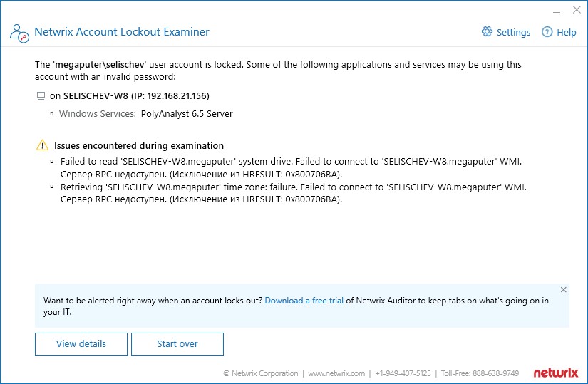
Task: Click the yellow warning triangle icon
Action: [42, 145]
